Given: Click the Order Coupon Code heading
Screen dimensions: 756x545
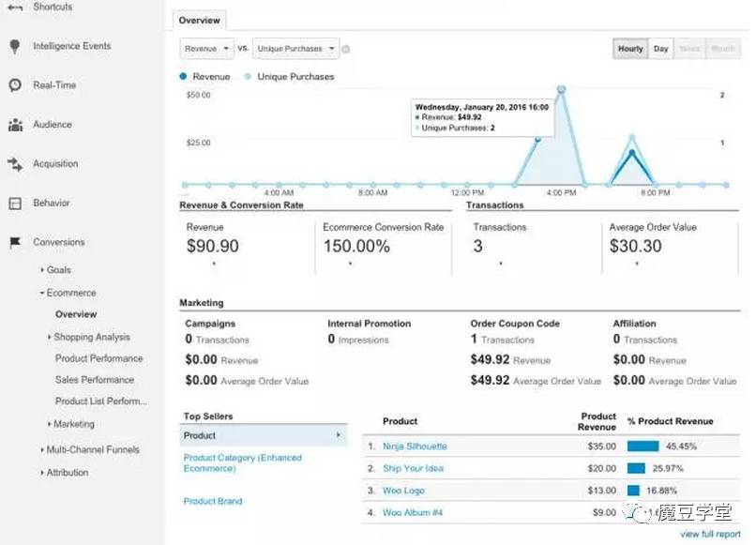Looking at the screenshot, I should [x=515, y=324].
